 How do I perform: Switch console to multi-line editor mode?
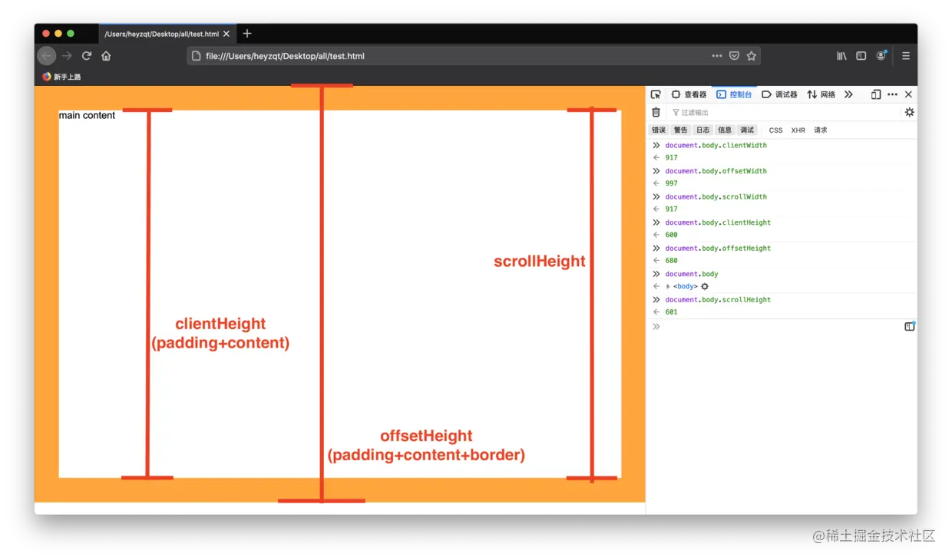click(x=910, y=326)
